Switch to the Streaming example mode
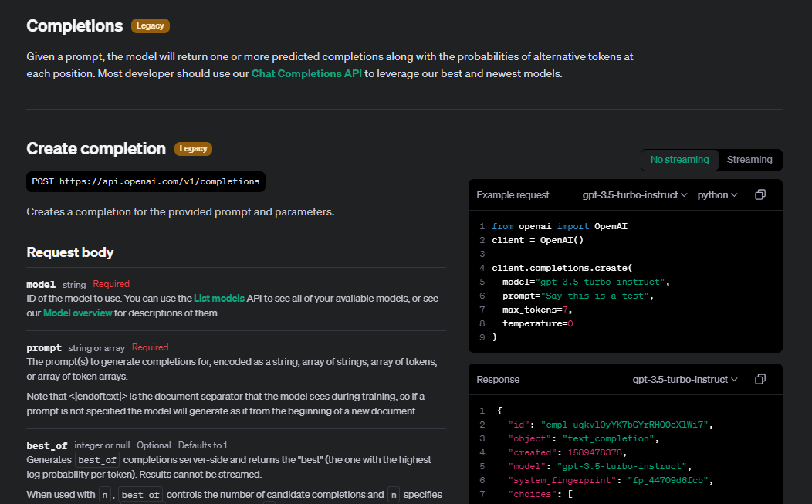The height and width of the screenshot is (504, 812). coord(749,160)
